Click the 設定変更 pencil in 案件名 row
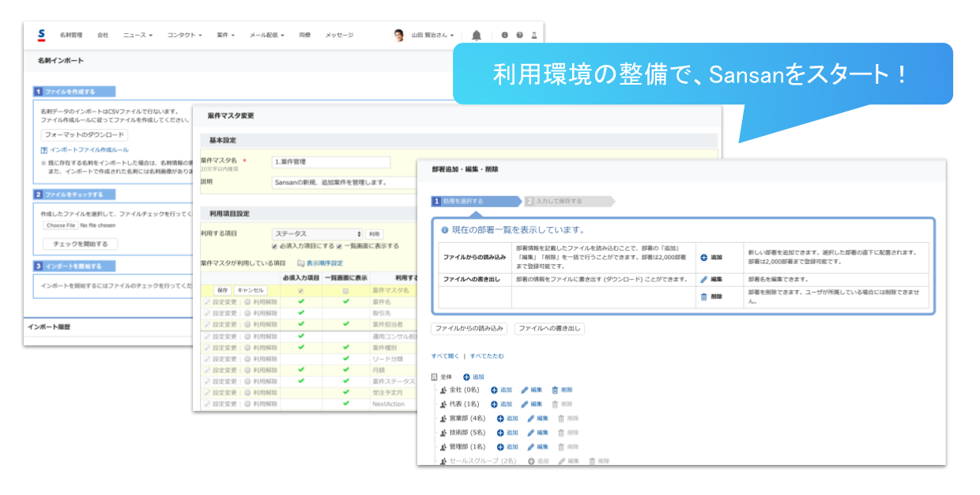 pos(207,302)
